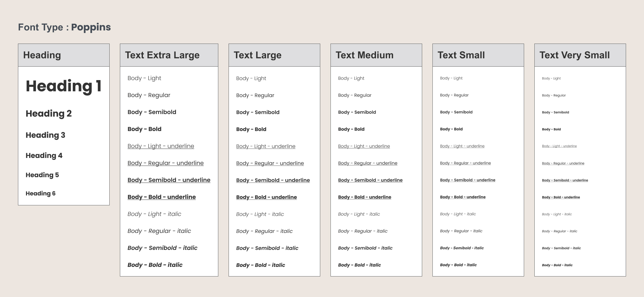644x297 pixels.
Task: Select 'Body - Bold - underline' in Text Extra Large
Action: click(x=162, y=197)
